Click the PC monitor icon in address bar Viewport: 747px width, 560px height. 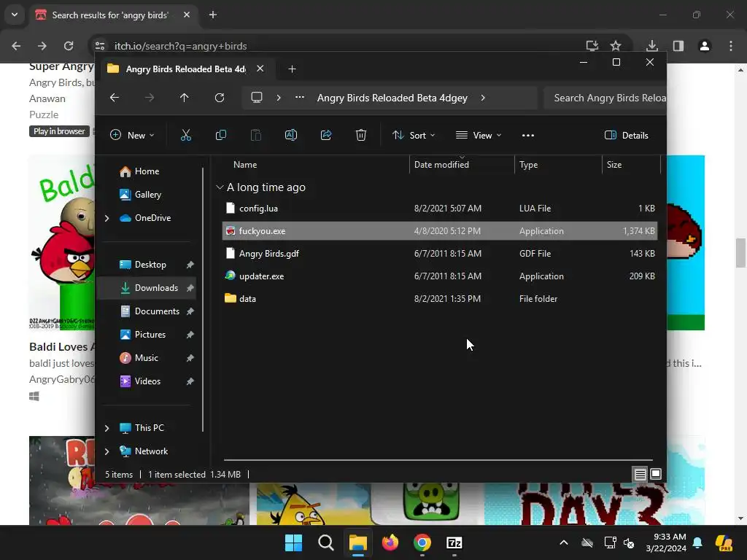[x=257, y=98]
